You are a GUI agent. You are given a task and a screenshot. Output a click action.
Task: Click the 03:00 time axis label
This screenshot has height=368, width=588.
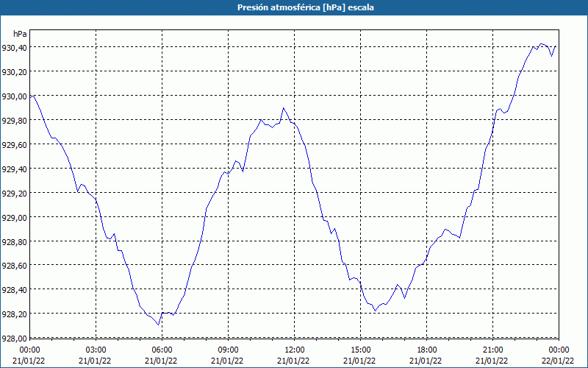[96, 350]
